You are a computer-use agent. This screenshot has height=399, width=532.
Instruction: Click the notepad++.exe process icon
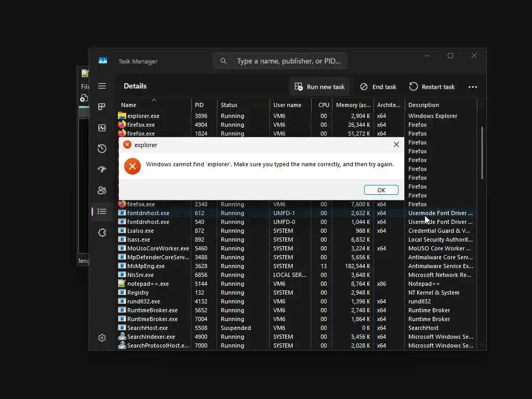(x=122, y=283)
